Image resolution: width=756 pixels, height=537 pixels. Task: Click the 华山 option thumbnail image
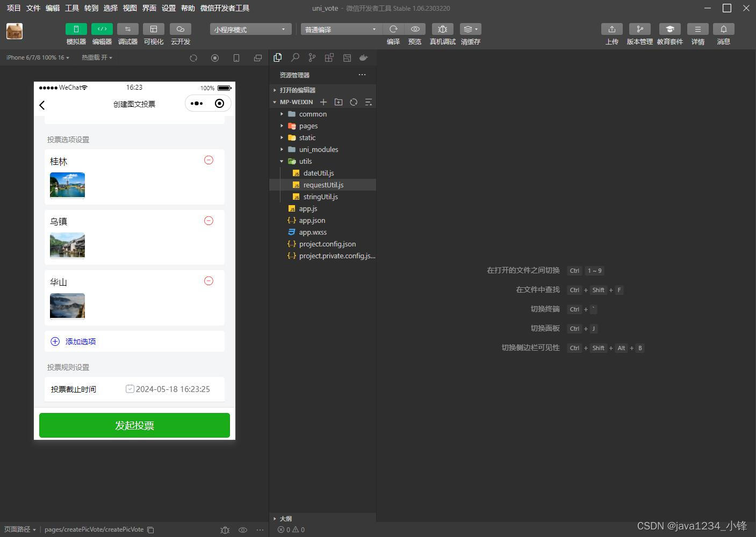(x=67, y=306)
